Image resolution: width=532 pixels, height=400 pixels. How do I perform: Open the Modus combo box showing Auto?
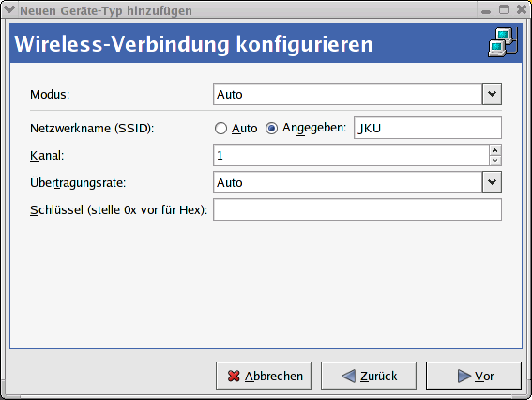357,94
